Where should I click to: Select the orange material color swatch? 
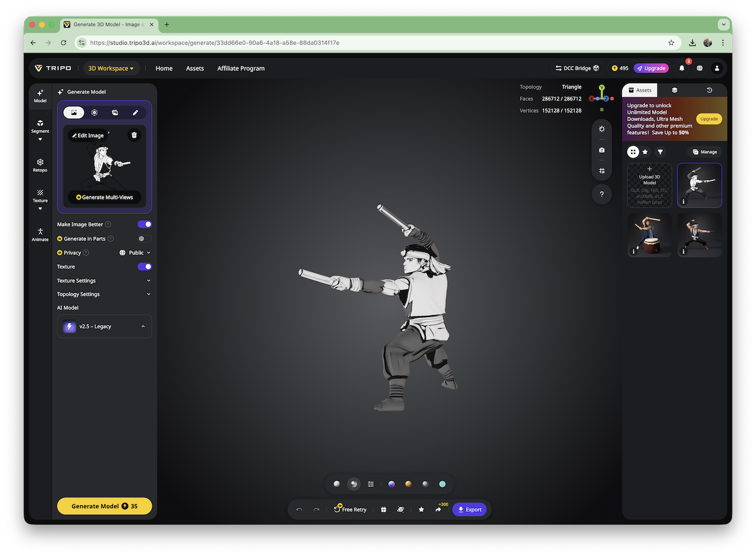pyautogui.click(x=408, y=484)
